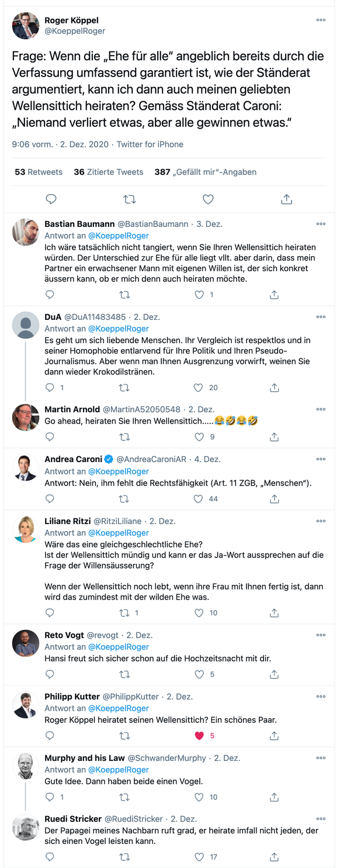Image resolution: width=340 pixels, height=868 pixels.
Task: Like the main Roger Köppel tweet
Action: pyautogui.click(x=208, y=199)
